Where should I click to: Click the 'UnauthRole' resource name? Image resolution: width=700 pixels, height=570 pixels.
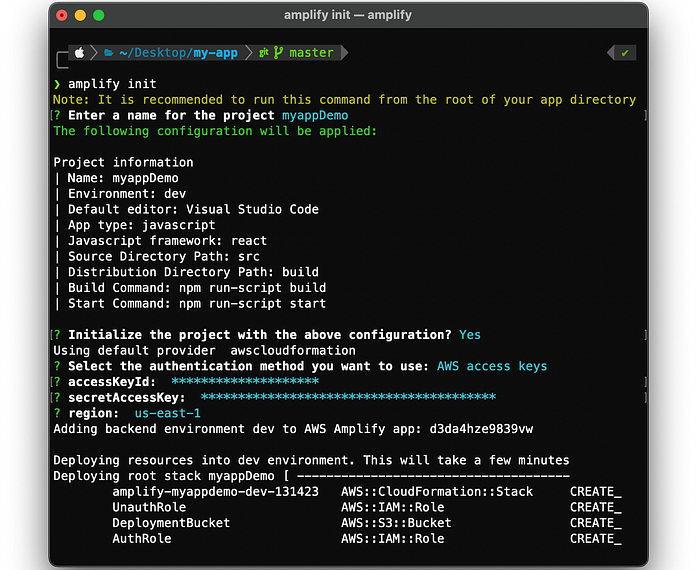point(149,507)
